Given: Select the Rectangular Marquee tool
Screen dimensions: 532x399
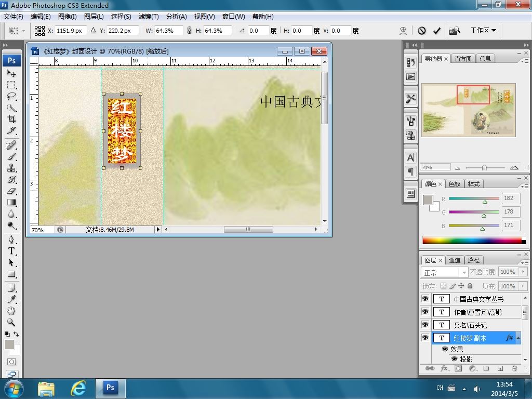Looking at the screenshot, I should pos(11,85).
